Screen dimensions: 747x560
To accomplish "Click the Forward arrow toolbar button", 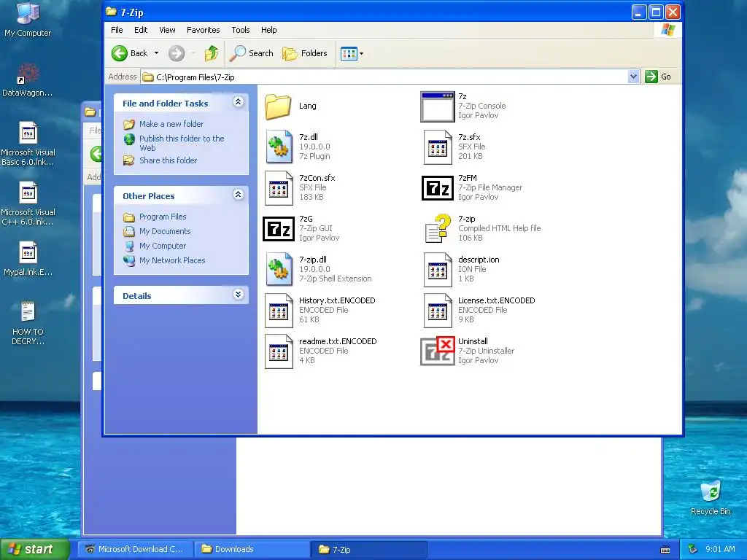I will [x=177, y=53].
